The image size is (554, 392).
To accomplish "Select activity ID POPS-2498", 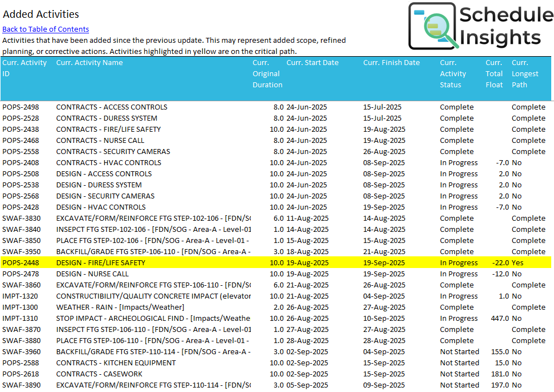I will (21, 107).
